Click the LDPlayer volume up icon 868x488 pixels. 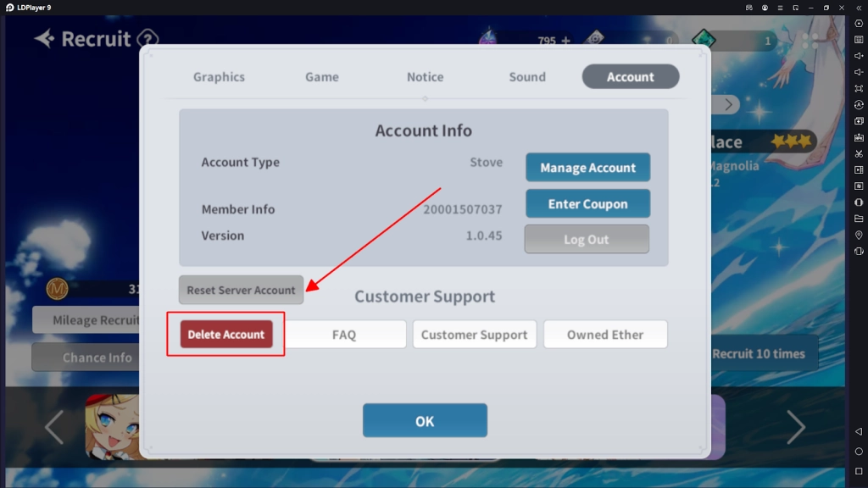point(859,56)
